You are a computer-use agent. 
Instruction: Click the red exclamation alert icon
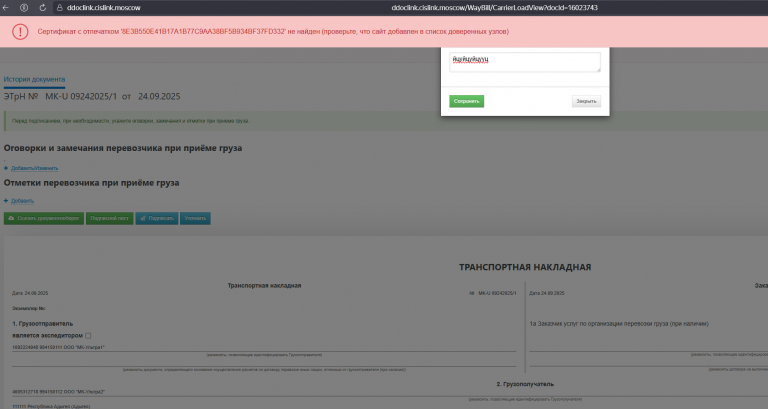tap(20, 31)
